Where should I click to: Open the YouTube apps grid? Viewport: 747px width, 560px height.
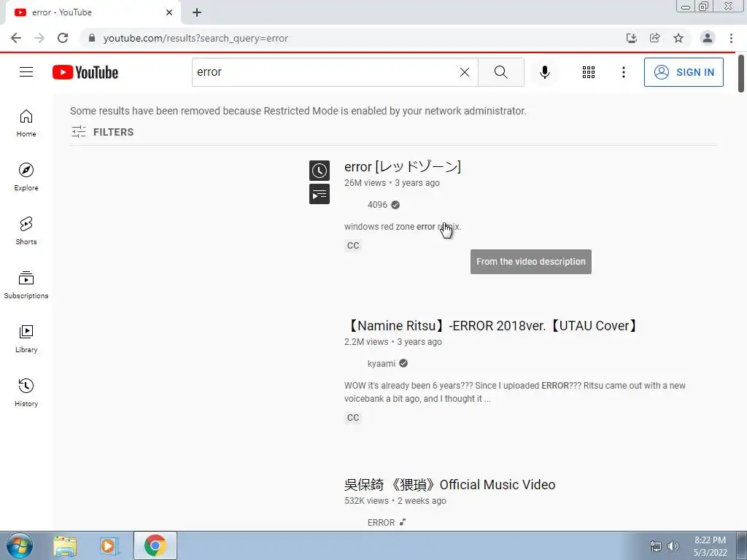589,72
